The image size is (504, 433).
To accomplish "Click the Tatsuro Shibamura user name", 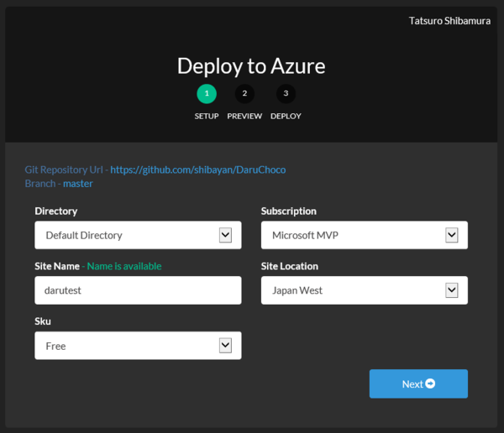I will pos(449,21).
